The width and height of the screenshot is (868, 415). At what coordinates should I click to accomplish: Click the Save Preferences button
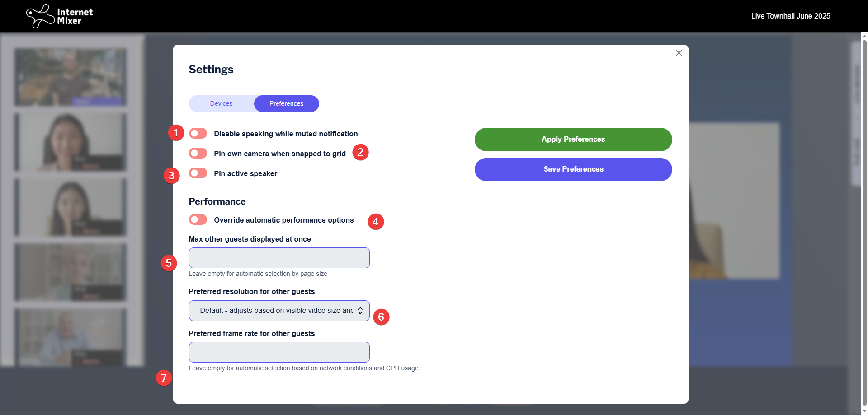[573, 169]
